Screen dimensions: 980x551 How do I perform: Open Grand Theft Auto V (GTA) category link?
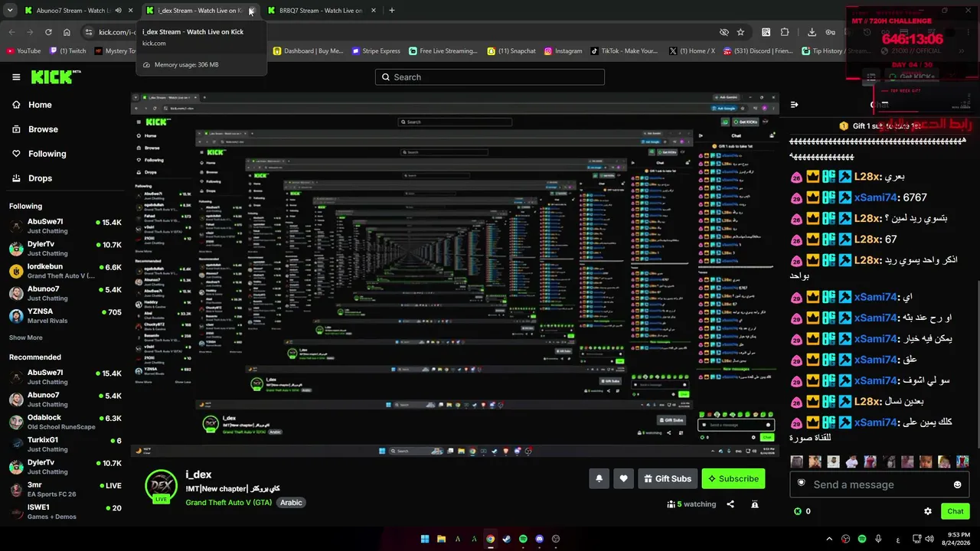pos(228,503)
